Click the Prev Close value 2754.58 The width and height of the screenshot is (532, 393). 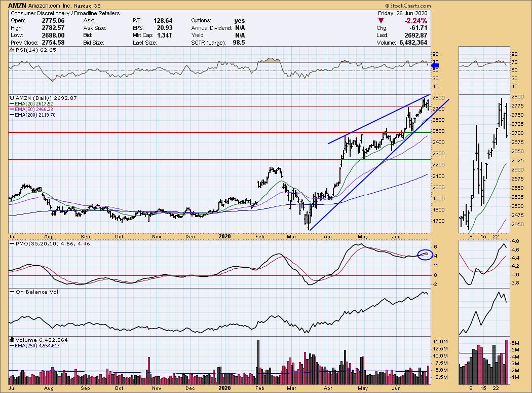(x=53, y=43)
